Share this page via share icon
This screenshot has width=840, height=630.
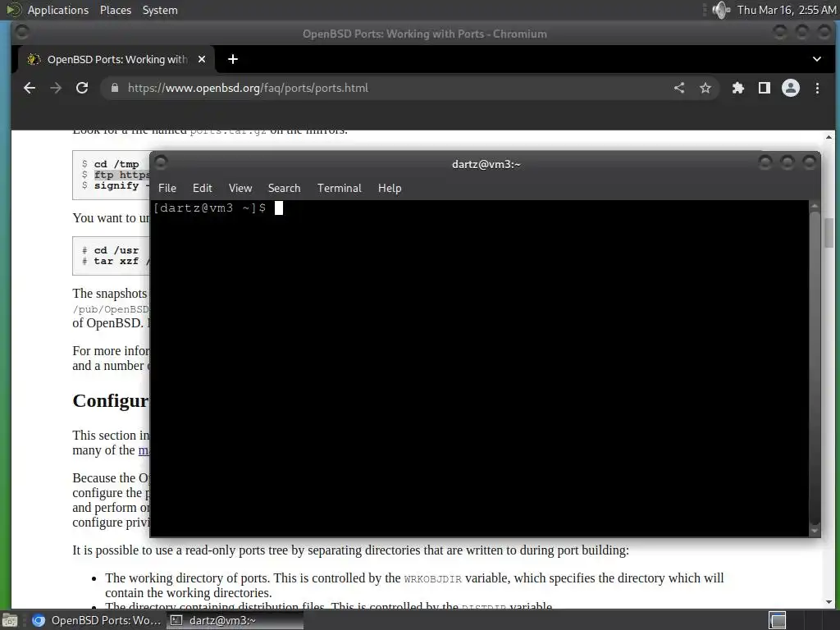click(x=679, y=88)
